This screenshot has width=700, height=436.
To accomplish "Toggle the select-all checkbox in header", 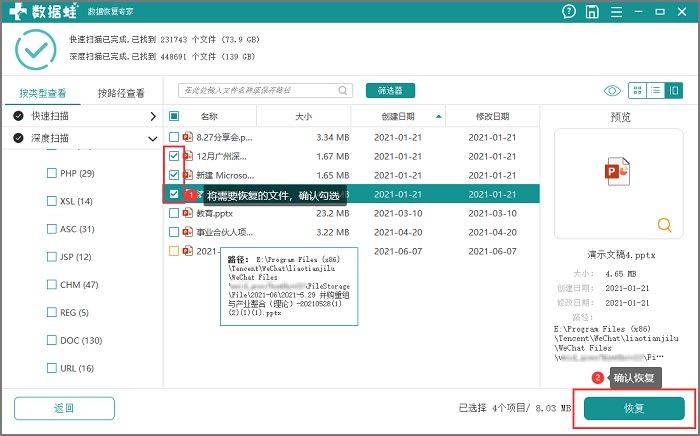I will 174,116.
